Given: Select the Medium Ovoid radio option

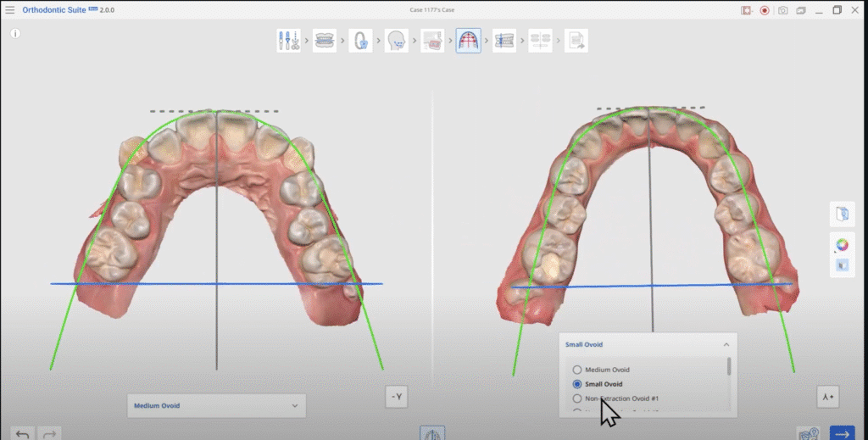Looking at the screenshot, I should click(x=576, y=370).
